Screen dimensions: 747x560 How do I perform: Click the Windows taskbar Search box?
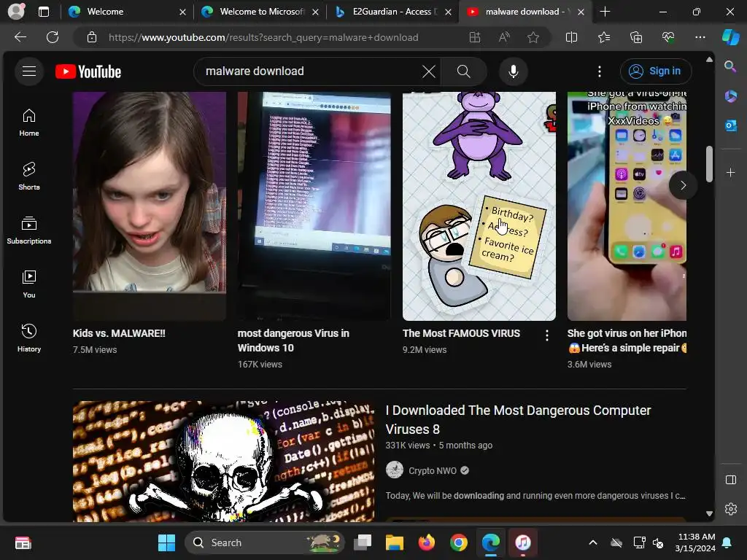pos(264,542)
